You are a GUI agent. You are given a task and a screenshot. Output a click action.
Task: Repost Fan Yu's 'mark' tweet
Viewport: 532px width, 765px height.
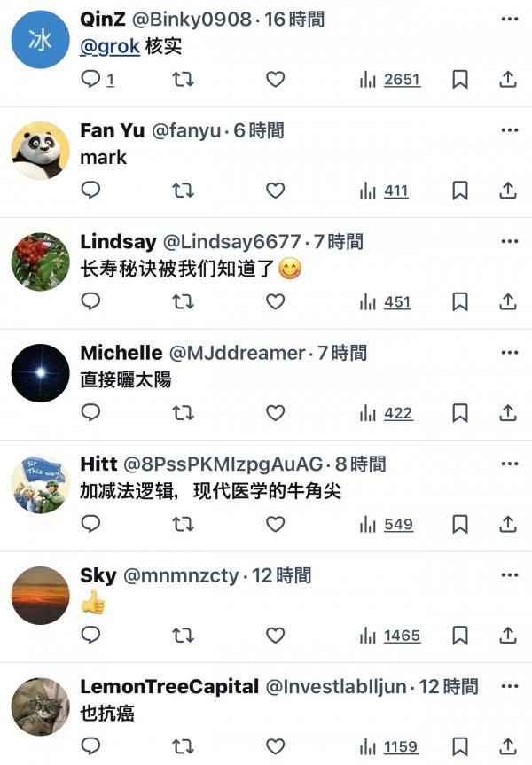pyautogui.click(x=183, y=191)
